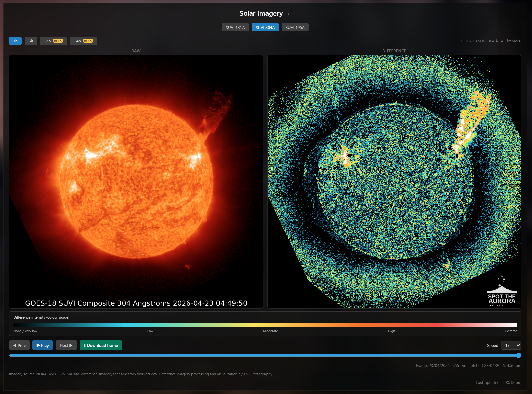This screenshot has height=394, width=532.
Task: Click the DIFFERENCE panel label
Action: pos(394,51)
